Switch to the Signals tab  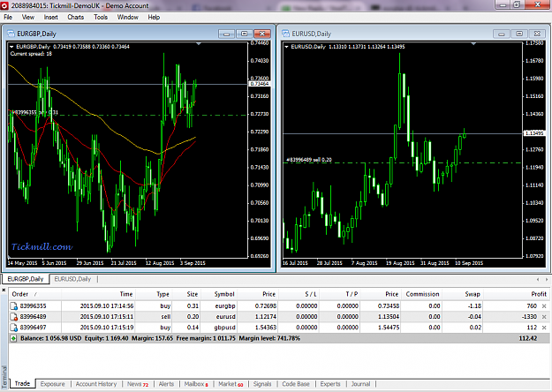[x=262, y=384]
